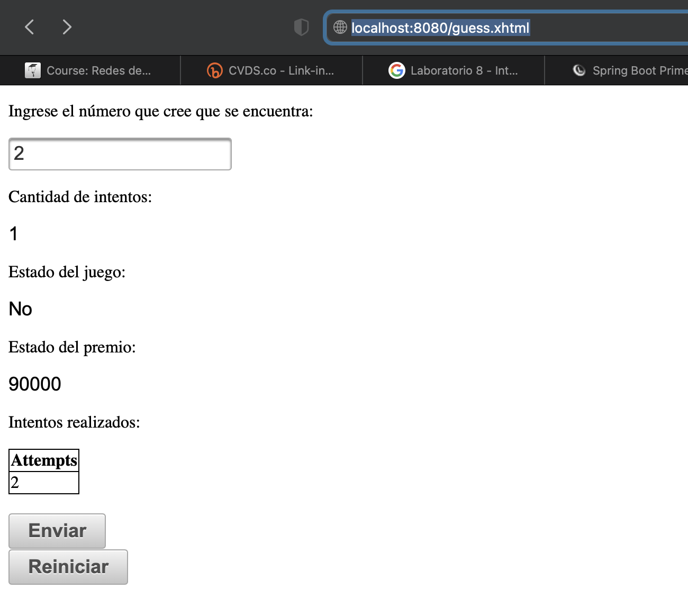Click the Attempts table header
688x616 pixels.
point(44,460)
